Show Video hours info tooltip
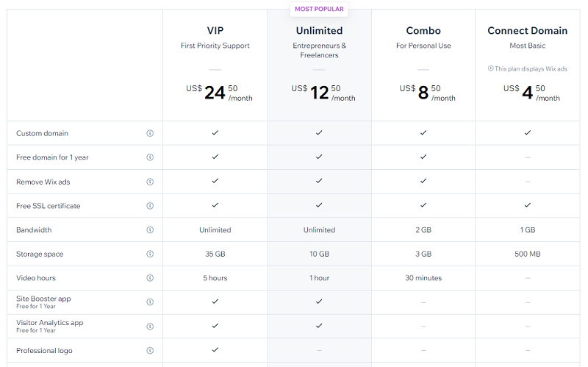Image resolution: width=588 pixels, height=367 pixels. tap(150, 278)
